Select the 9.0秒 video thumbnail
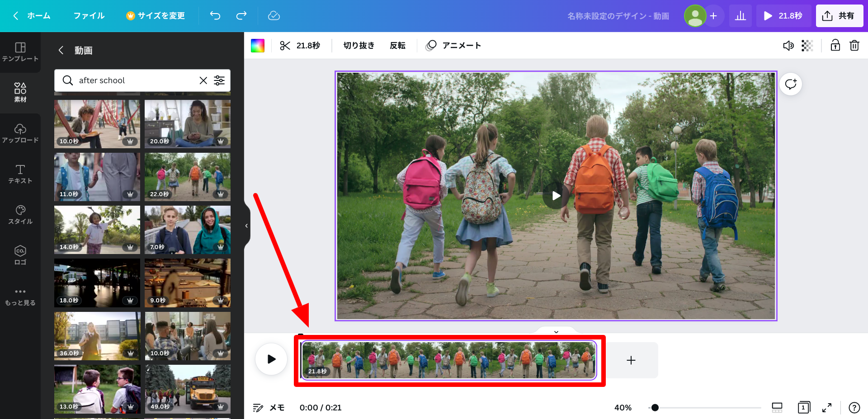The image size is (868, 419). click(x=188, y=283)
